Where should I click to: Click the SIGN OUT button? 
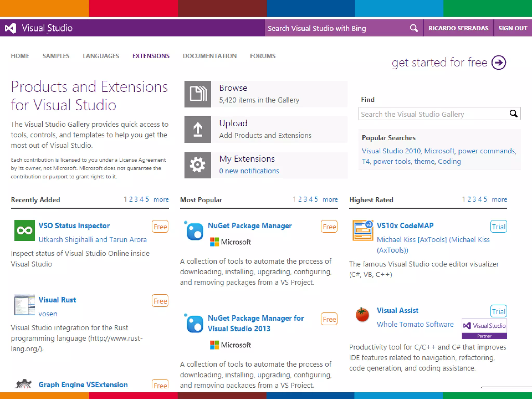pyautogui.click(x=513, y=28)
